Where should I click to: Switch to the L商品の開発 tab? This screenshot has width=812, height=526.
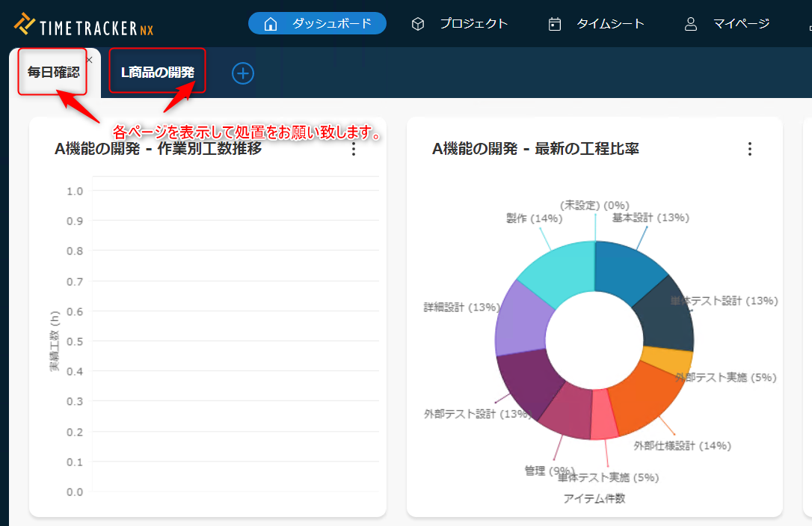tap(157, 73)
